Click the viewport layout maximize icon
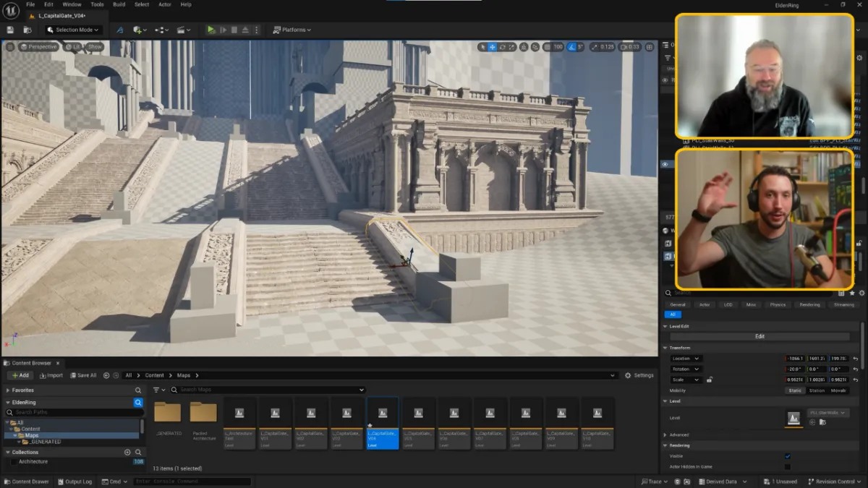Image resolution: width=868 pixels, height=488 pixels. [649, 47]
